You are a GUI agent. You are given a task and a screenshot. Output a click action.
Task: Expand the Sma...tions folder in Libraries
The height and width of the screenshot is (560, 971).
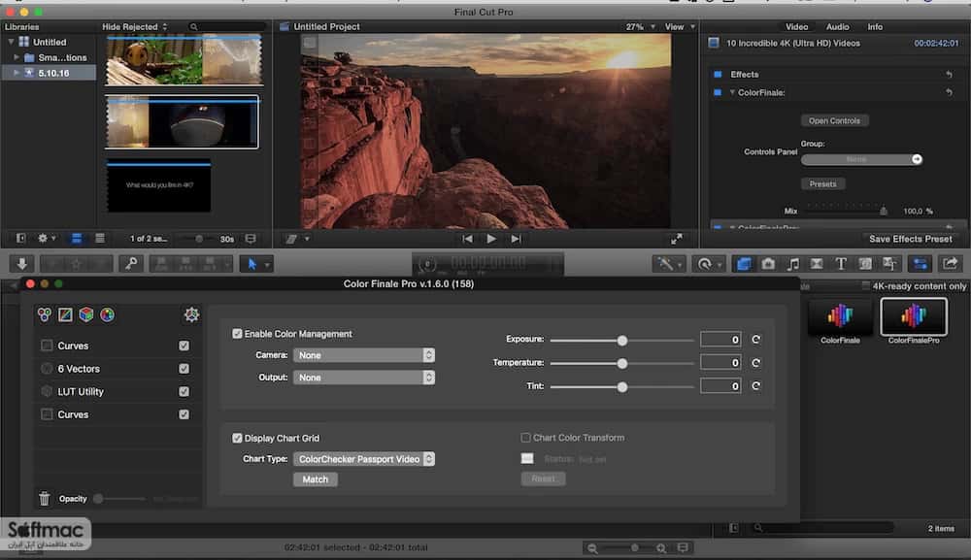coord(17,57)
